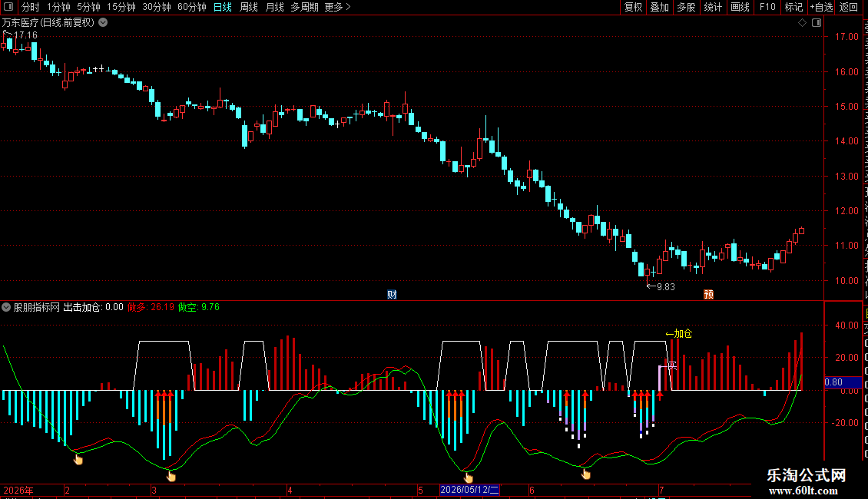Image resolution: width=868 pixels, height=499 pixels.
Task: Click the 2026/05/12 date label
Action: [469, 490]
